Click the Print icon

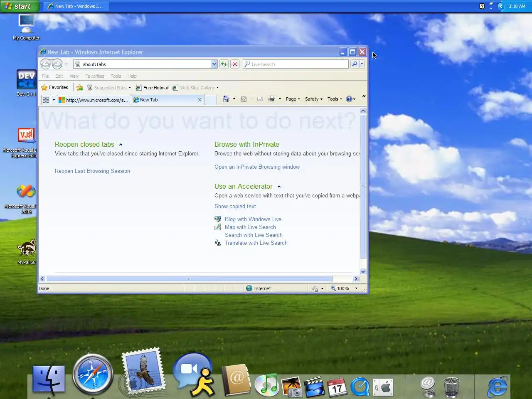point(272,99)
